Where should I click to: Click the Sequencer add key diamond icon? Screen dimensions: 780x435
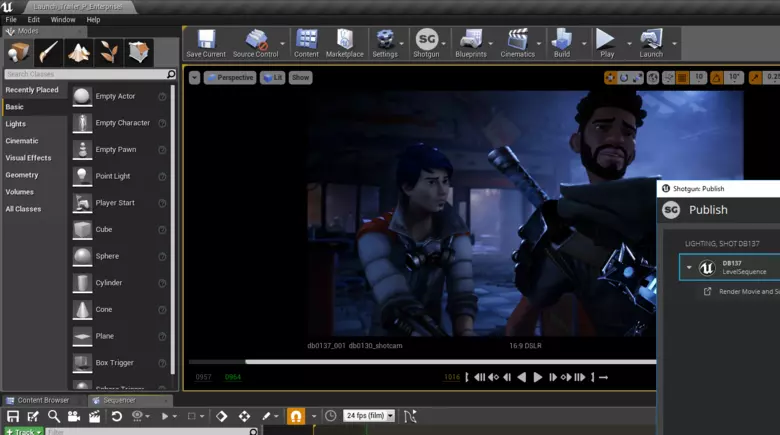point(222,416)
